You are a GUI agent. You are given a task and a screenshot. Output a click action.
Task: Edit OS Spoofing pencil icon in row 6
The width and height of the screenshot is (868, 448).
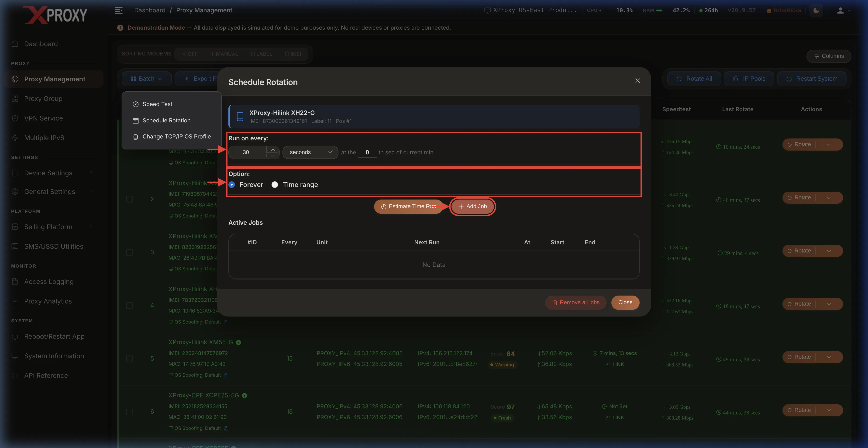pyautogui.click(x=226, y=428)
